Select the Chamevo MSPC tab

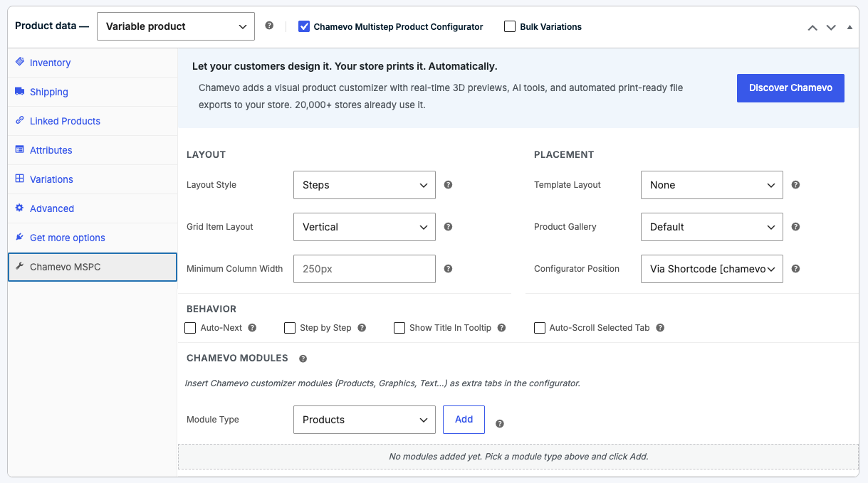coord(93,267)
